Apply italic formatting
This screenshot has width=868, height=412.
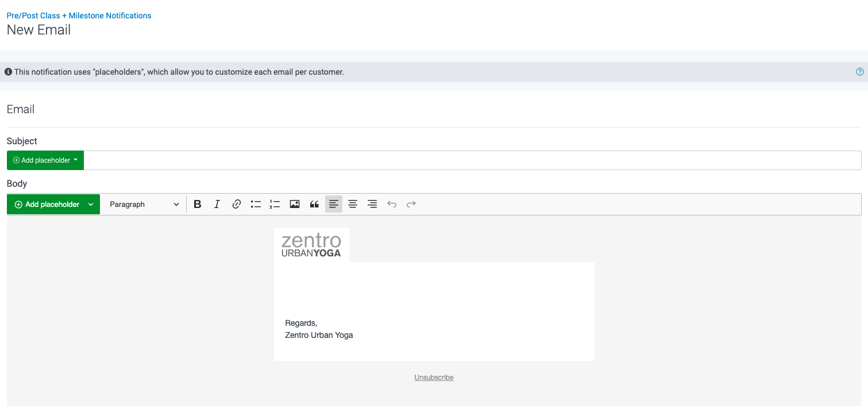point(217,204)
